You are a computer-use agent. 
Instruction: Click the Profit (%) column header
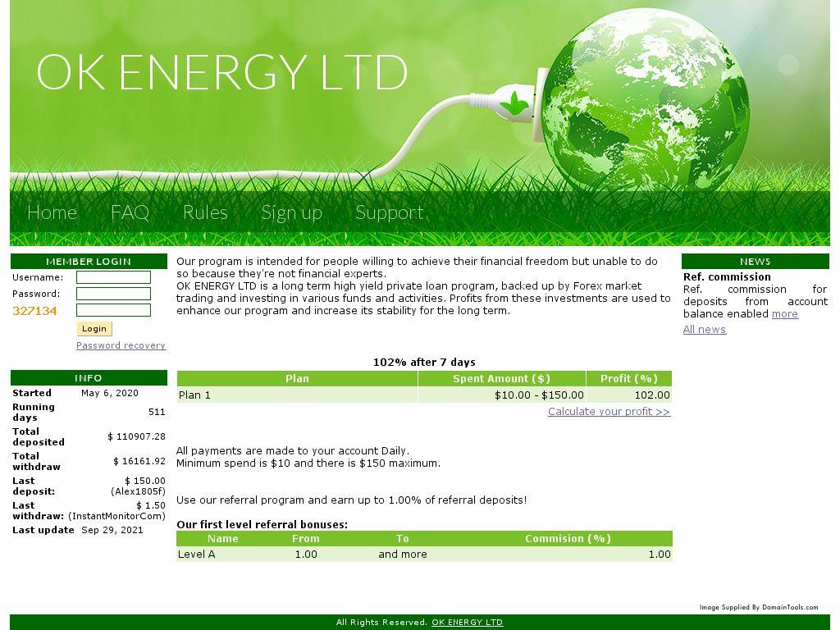629,379
